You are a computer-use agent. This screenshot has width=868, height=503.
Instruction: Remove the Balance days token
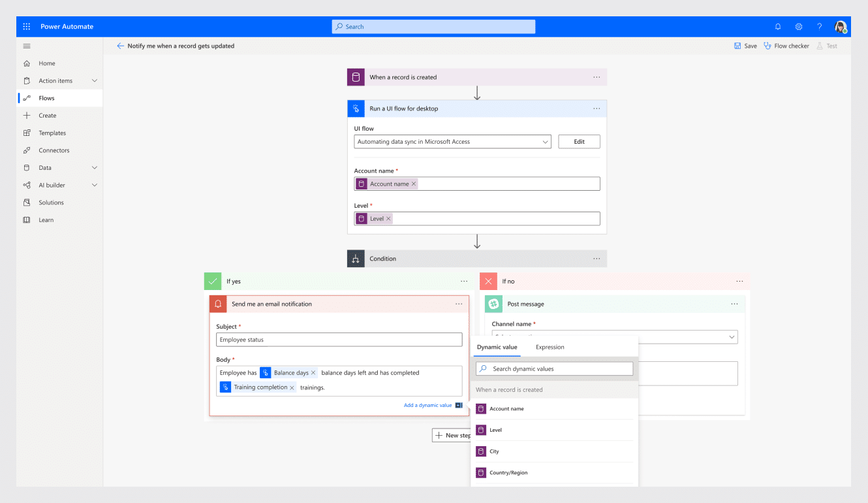(x=313, y=373)
